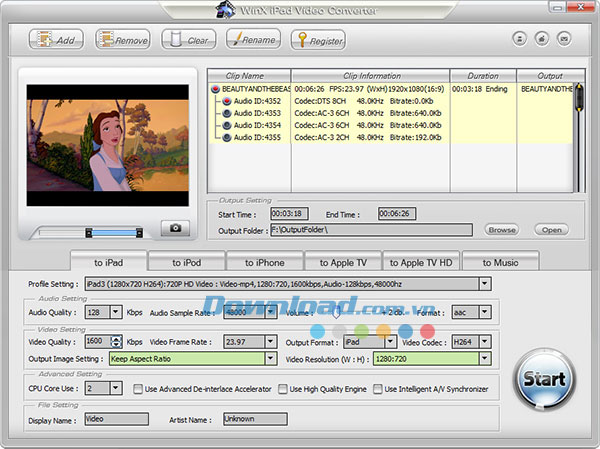Image resolution: width=600 pixels, height=449 pixels.
Task: Switch to the to iPod tab
Action: 187,263
